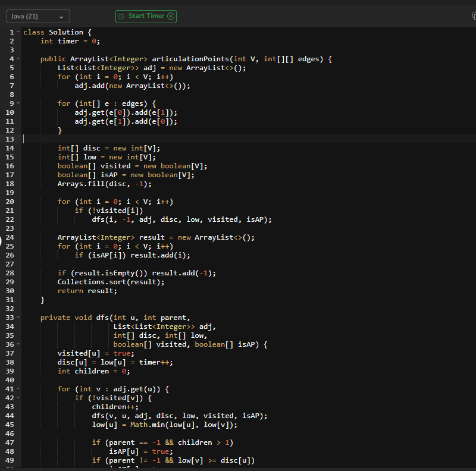Image resolution: width=476 pixels, height=471 pixels.
Task: Click the stopwatch icon in Start Timer
Action: point(122,16)
